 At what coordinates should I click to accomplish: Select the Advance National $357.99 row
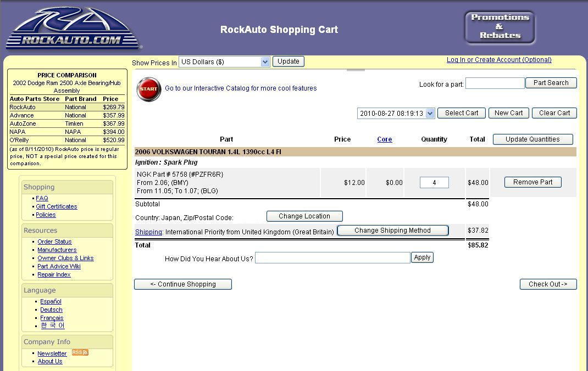point(67,115)
